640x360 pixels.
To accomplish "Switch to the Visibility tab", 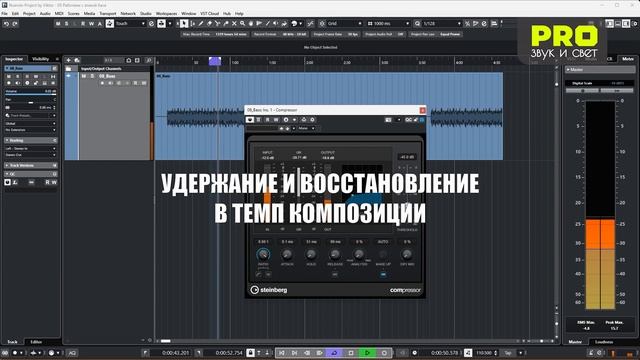I will pos(40,59).
